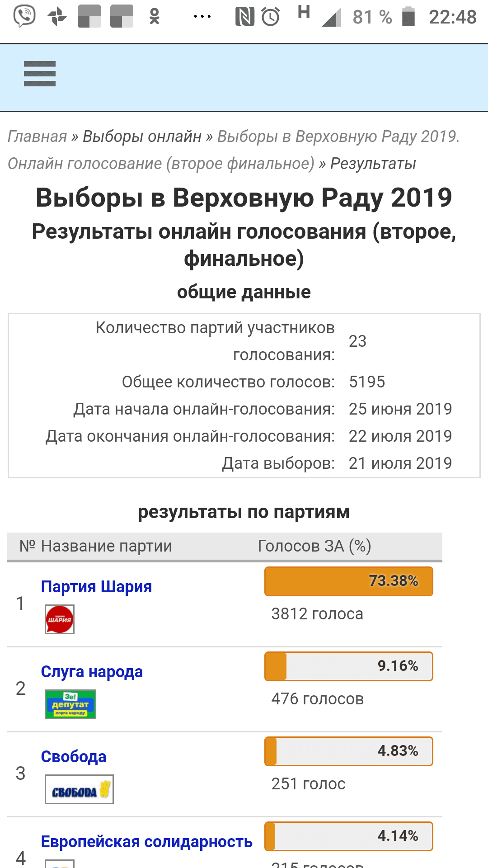Image resolution: width=488 pixels, height=868 pixels.
Task: Tap the three dots notification overflow
Action: click(x=202, y=17)
